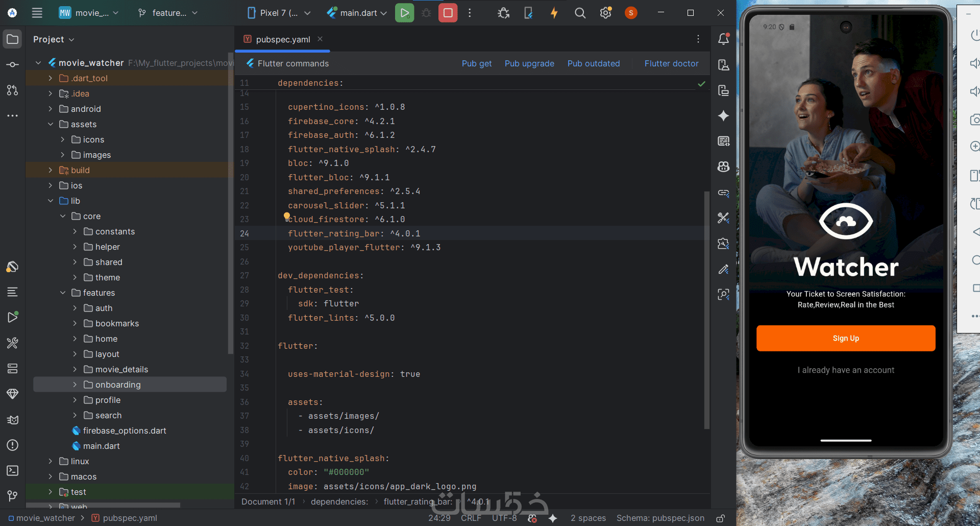Click the inspections green checkmark
This screenshot has height=526, width=980.
pyautogui.click(x=701, y=84)
